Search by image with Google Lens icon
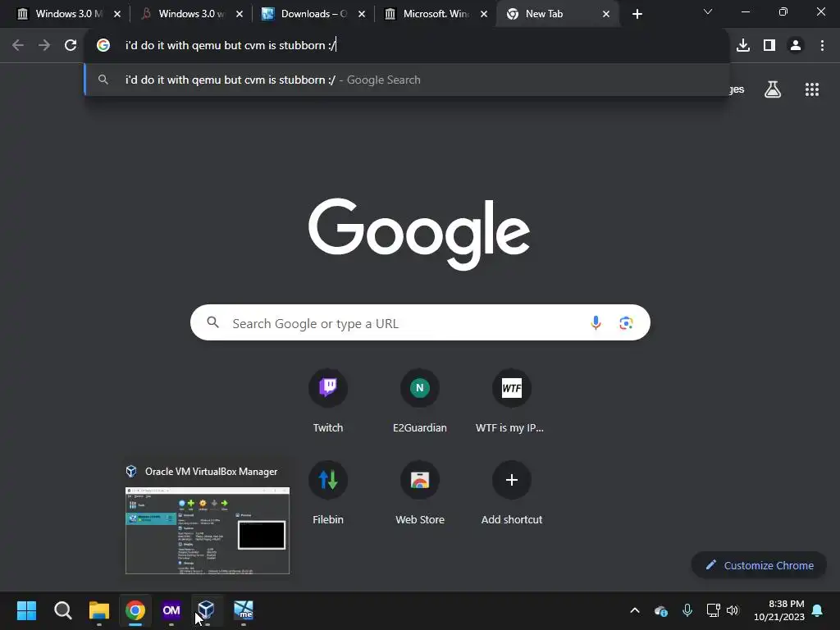The image size is (840, 630). pyautogui.click(x=626, y=322)
